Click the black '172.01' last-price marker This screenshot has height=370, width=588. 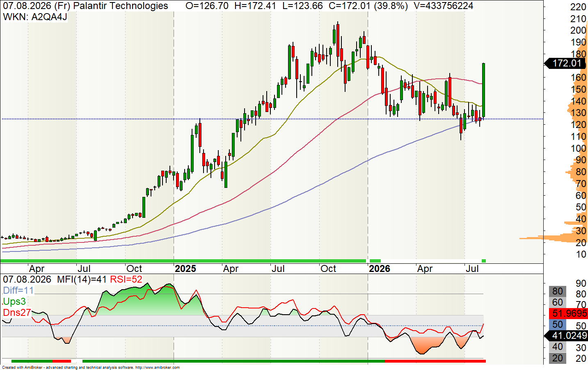(565, 63)
